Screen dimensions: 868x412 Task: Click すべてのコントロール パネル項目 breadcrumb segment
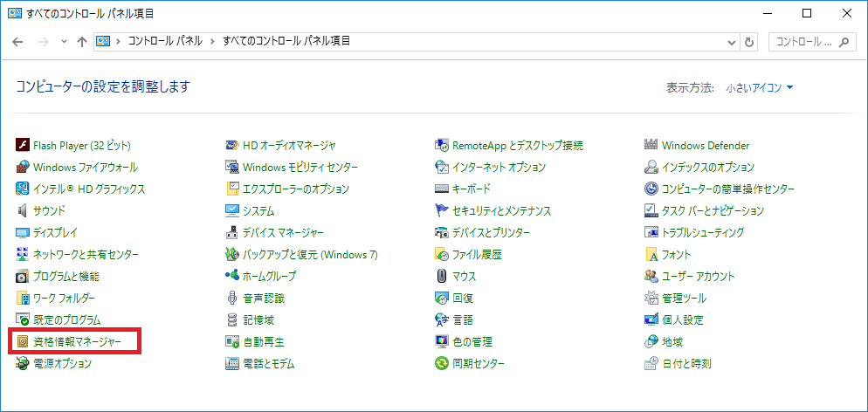[286, 42]
